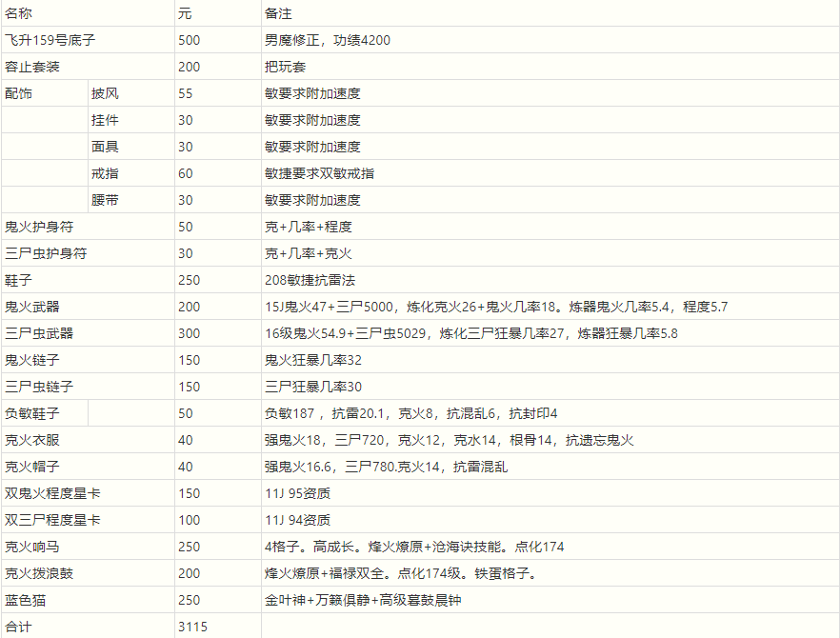The image size is (840, 638).
Task: Click the 披风 sub-item cell
Action: pyautogui.click(x=105, y=93)
